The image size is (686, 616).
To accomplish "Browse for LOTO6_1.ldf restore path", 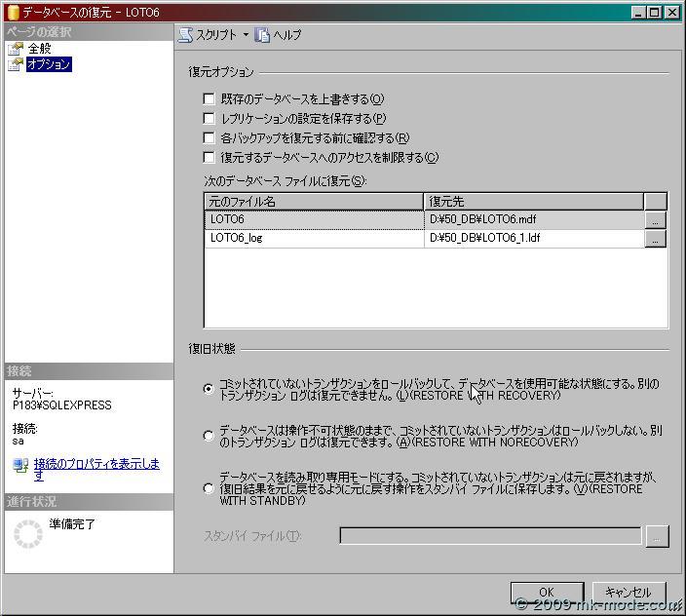I will (655, 239).
